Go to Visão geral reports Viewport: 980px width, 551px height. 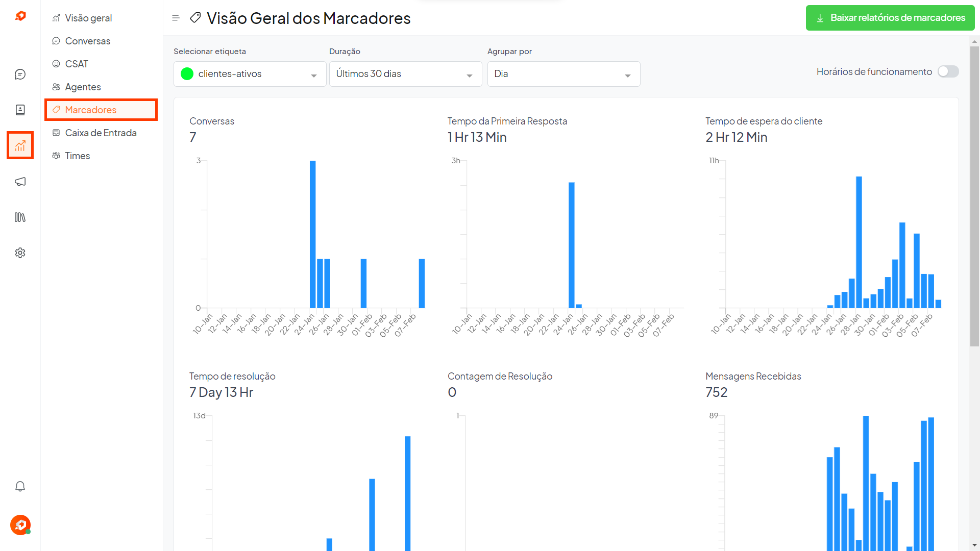coord(88,18)
